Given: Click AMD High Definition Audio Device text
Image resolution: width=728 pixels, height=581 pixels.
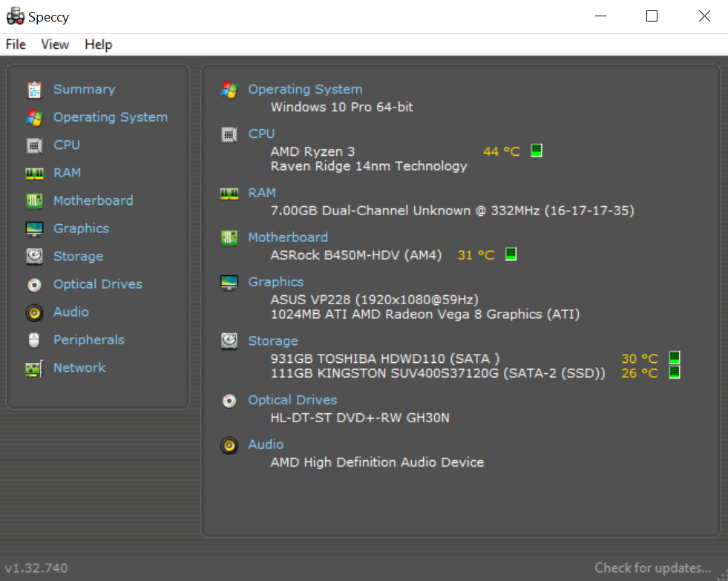Looking at the screenshot, I should (377, 462).
